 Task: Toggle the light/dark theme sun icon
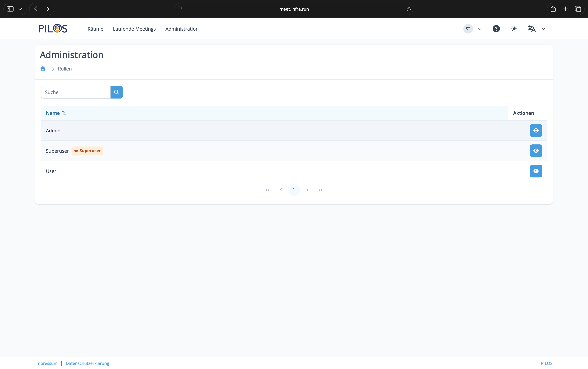pyautogui.click(x=514, y=29)
